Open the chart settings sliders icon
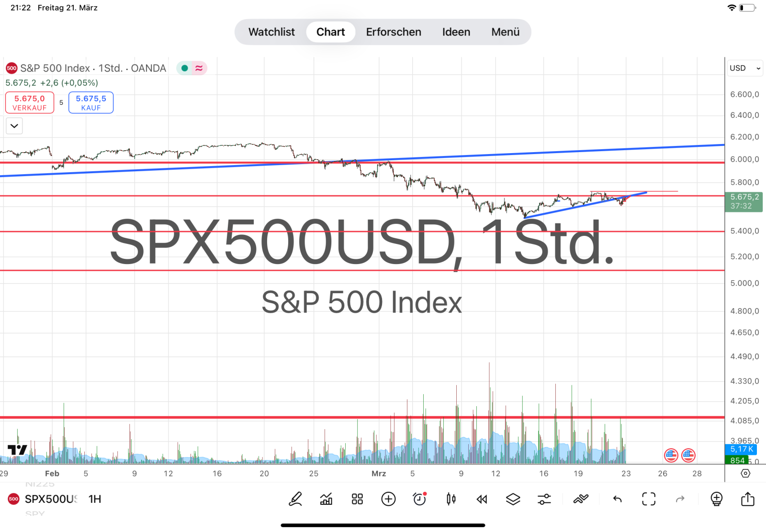Image resolution: width=766 pixels, height=532 pixels. pos(544,499)
